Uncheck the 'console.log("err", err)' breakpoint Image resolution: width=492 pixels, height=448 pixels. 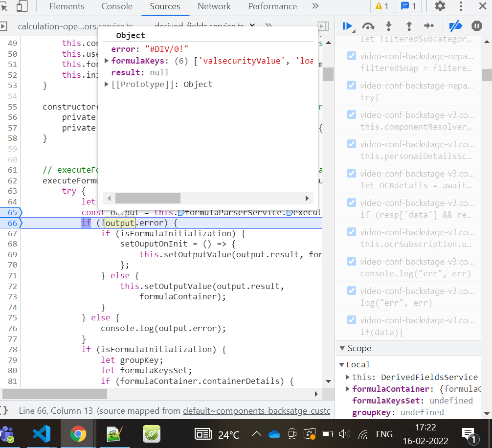tap(352, 261)
